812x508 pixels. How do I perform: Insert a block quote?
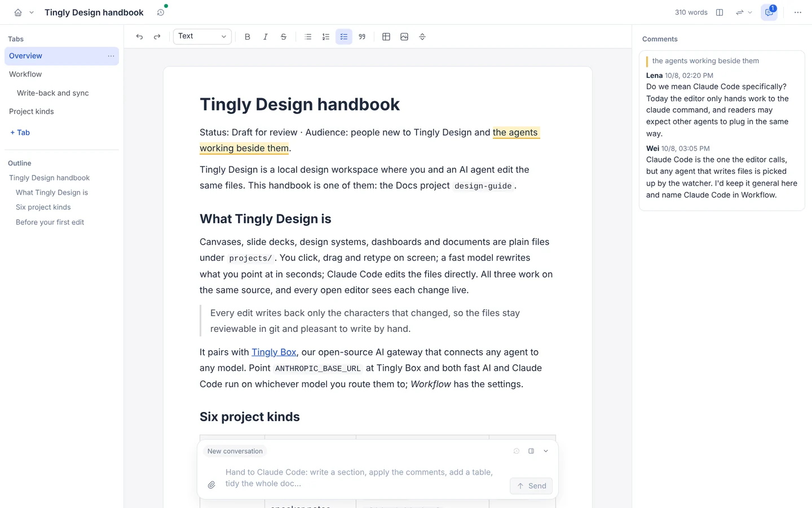[362, 37]
